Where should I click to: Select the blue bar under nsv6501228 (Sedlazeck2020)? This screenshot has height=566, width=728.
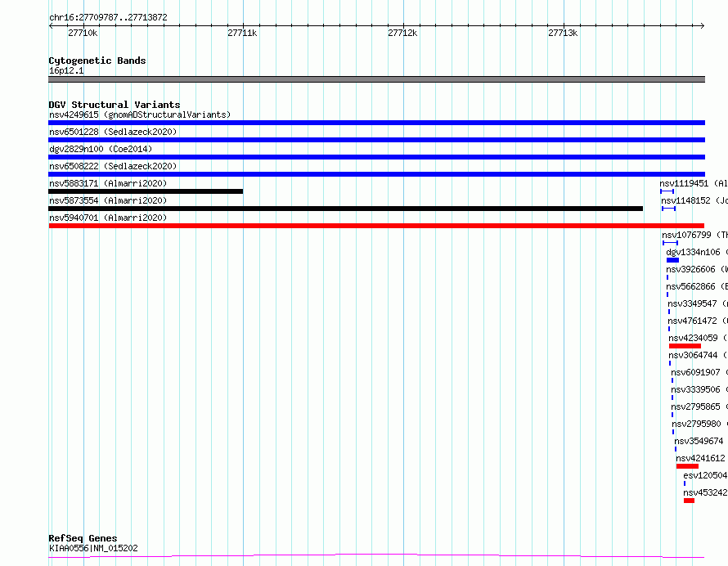376,140
